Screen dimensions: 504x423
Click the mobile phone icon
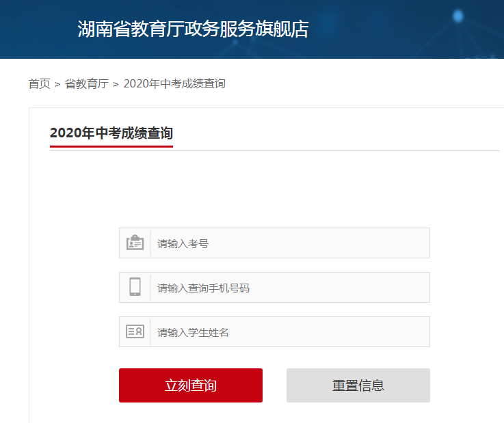[135, 287]
